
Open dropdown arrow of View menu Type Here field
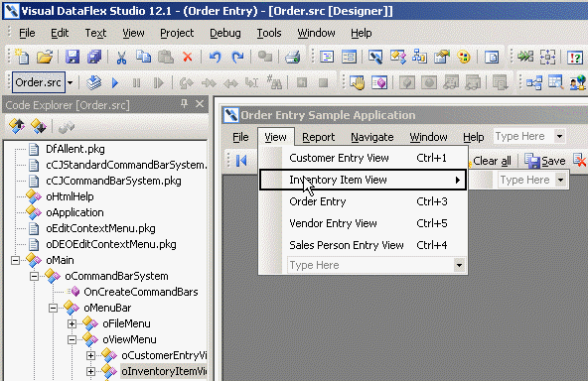point(459,265)
